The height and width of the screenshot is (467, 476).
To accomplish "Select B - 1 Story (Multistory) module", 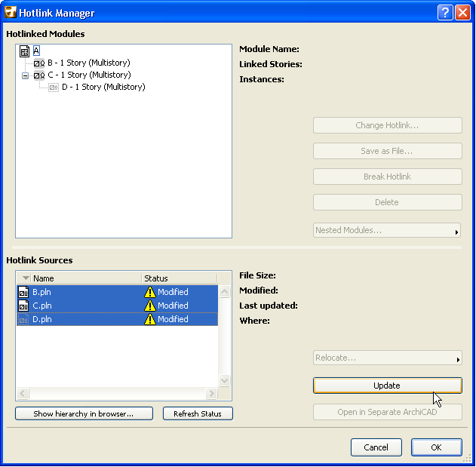I will 89,63.
